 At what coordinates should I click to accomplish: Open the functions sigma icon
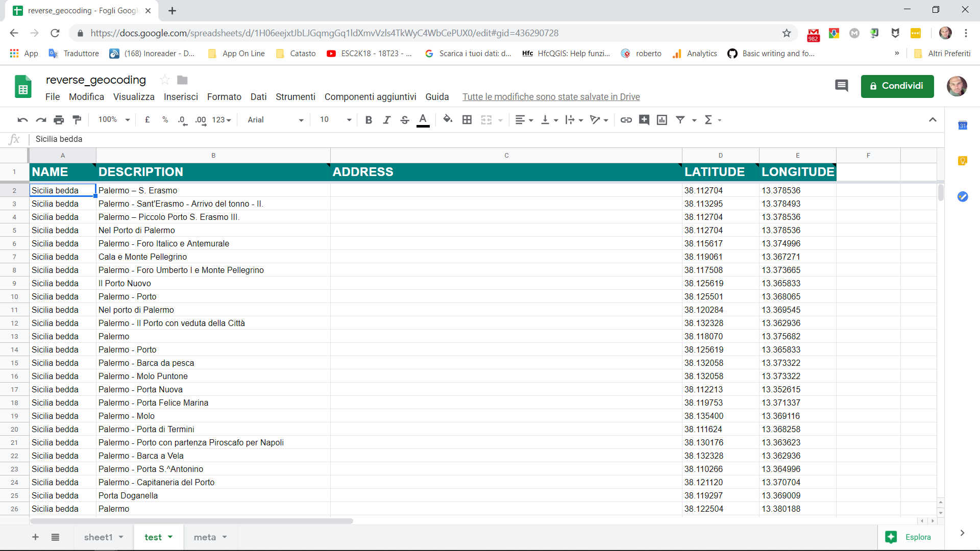[708, 120]
